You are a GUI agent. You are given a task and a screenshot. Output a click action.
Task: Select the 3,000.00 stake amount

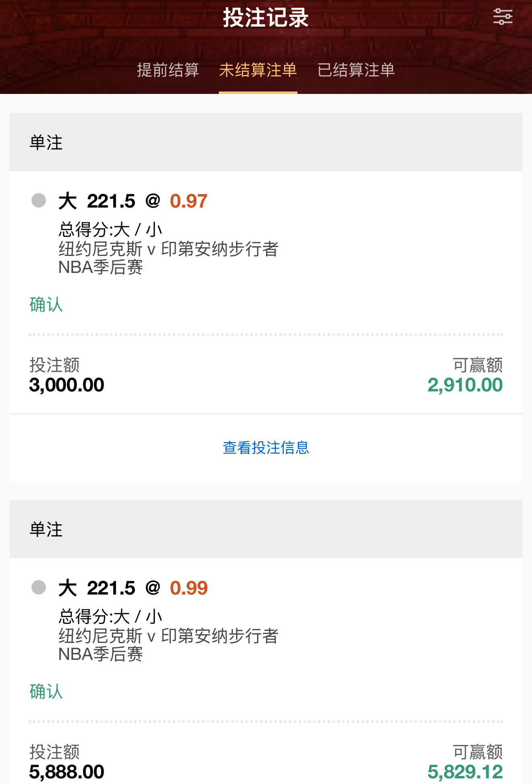pyautogui.click(x=66, y=385)
